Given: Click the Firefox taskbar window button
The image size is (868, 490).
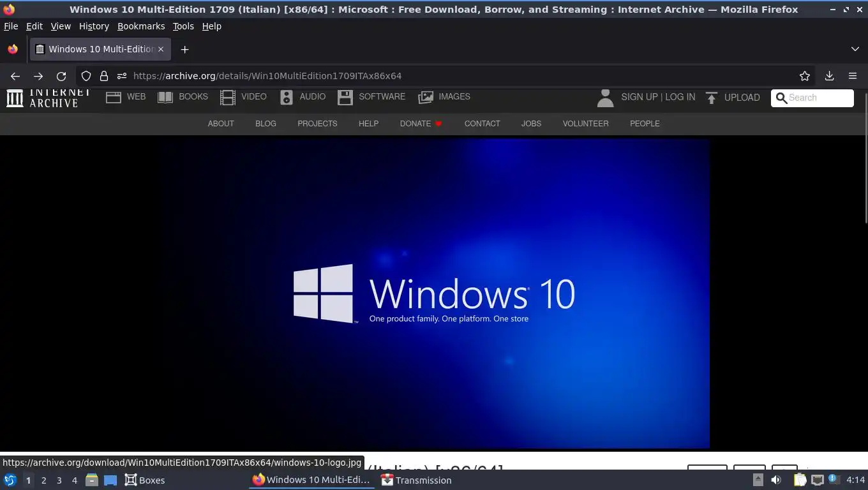Looking at the screenshot, I should (x=311, y=480).
